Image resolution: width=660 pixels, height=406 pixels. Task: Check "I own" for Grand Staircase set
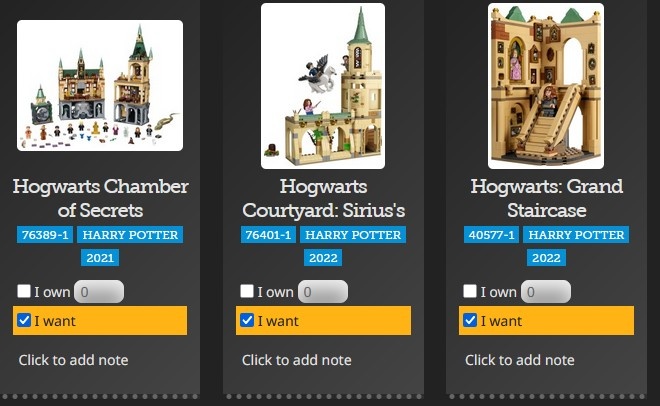(470, 291)
